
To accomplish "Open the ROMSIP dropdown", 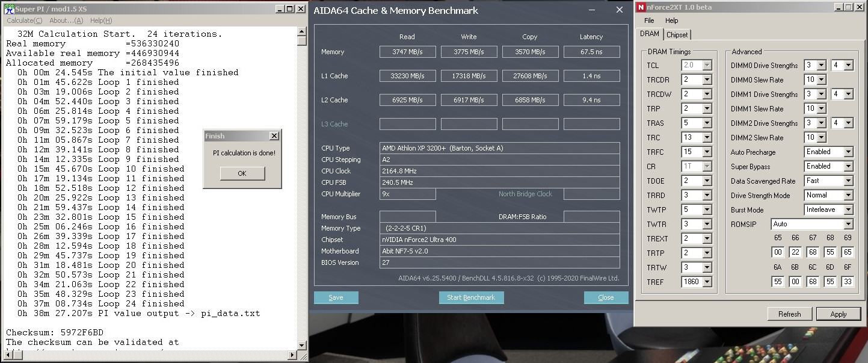I will pos(848,224).
